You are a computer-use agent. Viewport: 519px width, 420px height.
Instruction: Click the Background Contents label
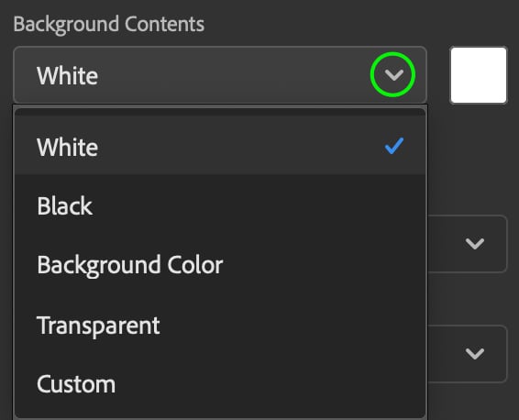click(x=109, y=24)
